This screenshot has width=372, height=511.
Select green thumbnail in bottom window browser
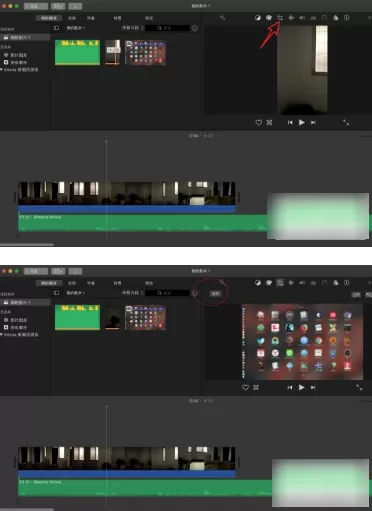click(77, 317)
